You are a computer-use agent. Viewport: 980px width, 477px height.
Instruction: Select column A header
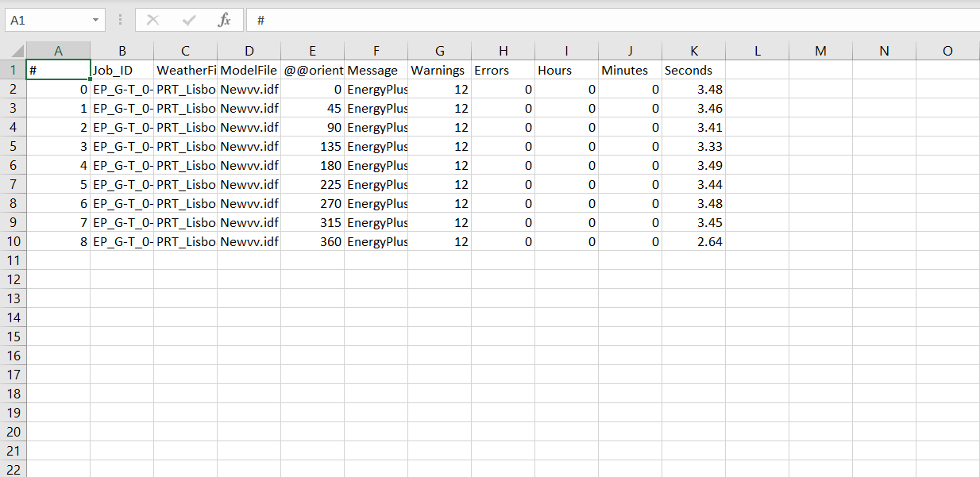click(x=58, y=51)
